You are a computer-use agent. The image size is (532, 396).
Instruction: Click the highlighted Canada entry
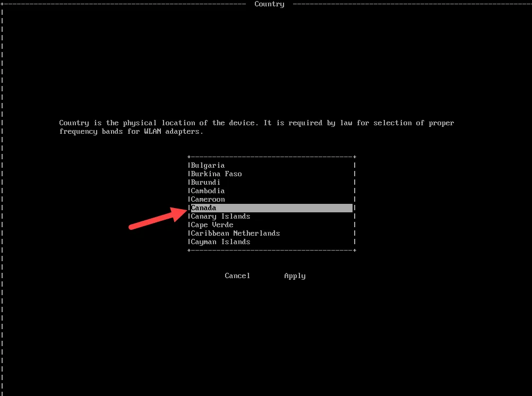coord(271,208)
